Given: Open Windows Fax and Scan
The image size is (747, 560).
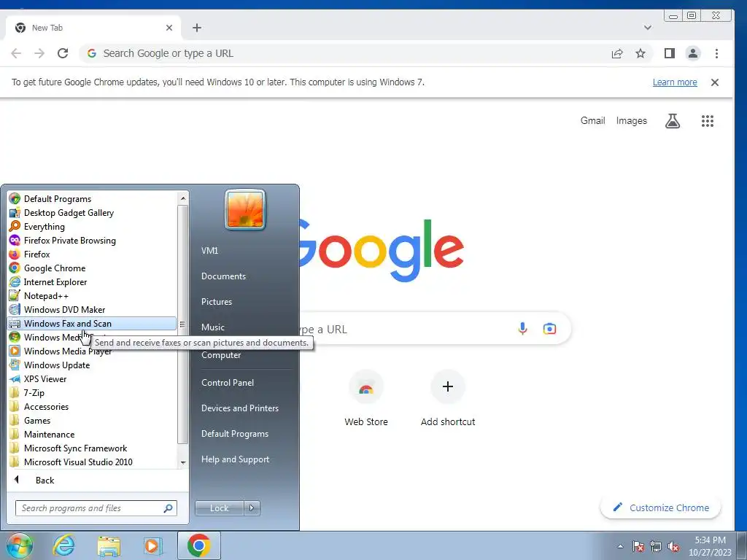Looking at the screenshot, I should (92, 323).
